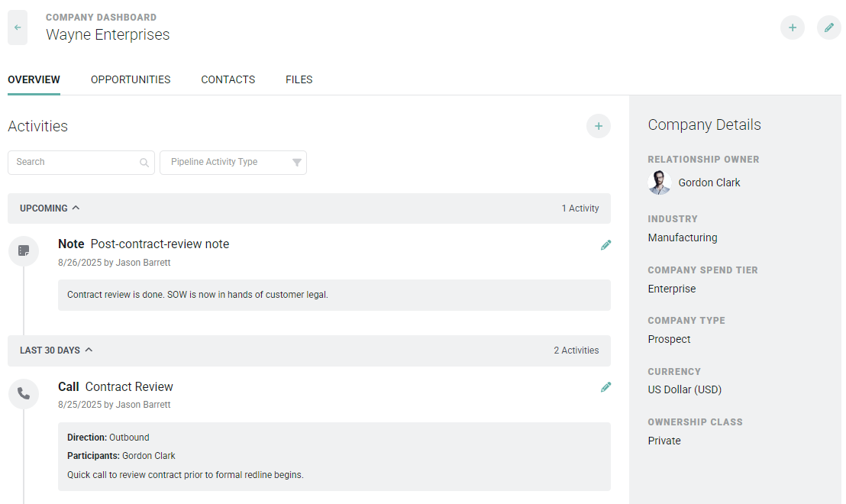Screen dimensions: 846x504
Task: Click the magnifier icon in Search box
Action: 144,163
